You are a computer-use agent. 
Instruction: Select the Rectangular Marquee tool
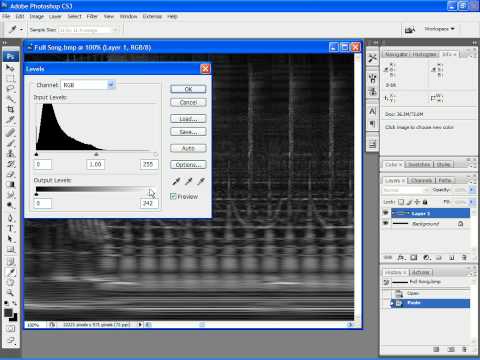(x=10, y=78)
